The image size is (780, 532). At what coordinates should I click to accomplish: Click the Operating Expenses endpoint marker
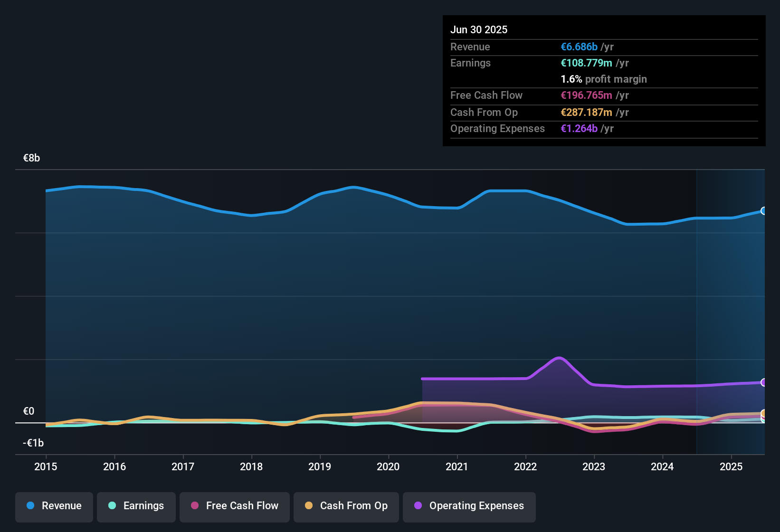pos(763,382)
